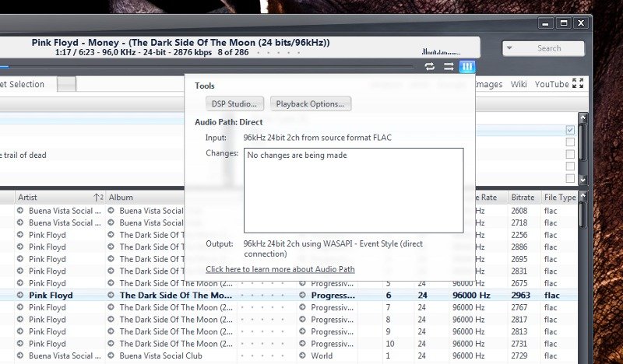Click the artist arrow icon in bitrate 2608 row

tap(20, 210)
